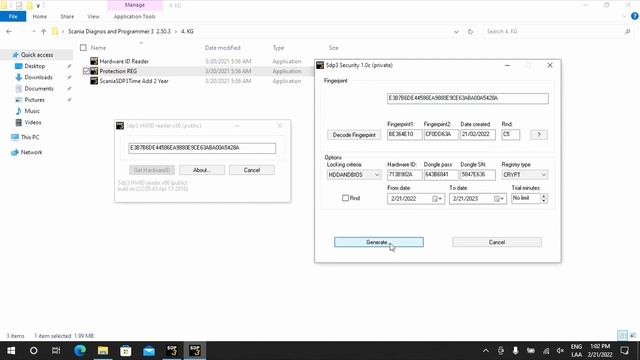Open Microsoft Edge from taskbar
This screenshot has height=360, width=640.
pos(80,351)
